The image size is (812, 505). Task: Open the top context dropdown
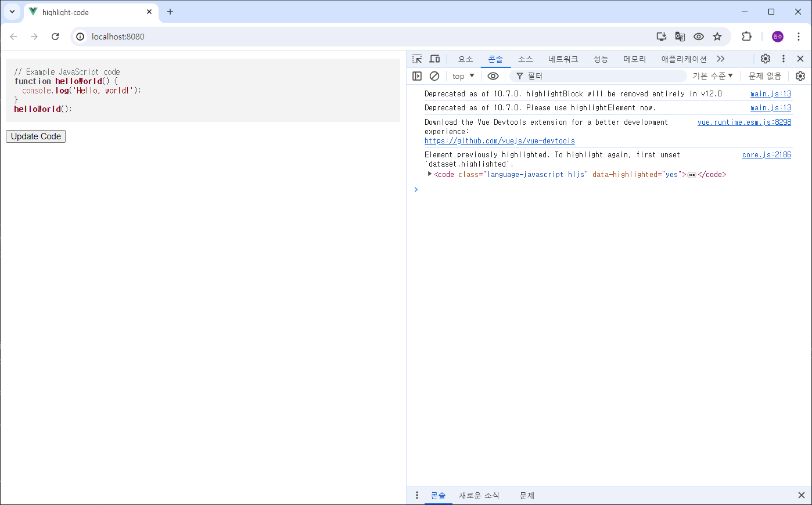click(463, 76)
